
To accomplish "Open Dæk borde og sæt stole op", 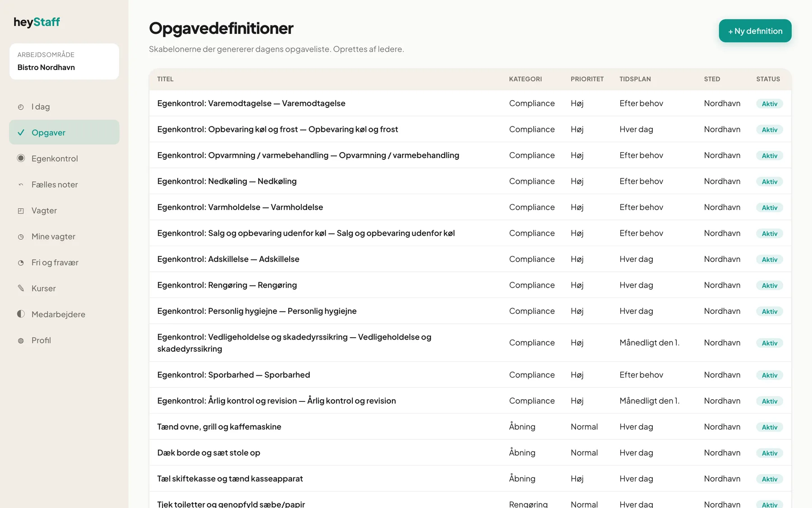I will pos(208,452).
